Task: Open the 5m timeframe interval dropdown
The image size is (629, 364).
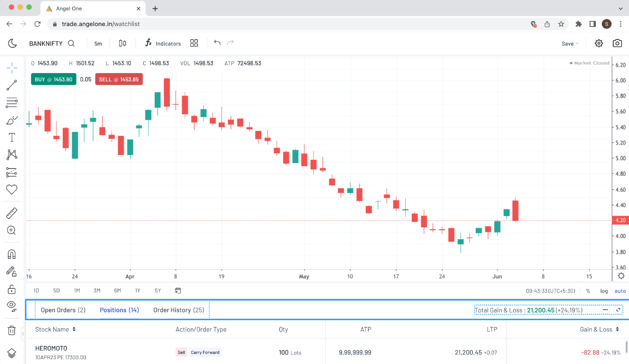Action: click(98, 44)
